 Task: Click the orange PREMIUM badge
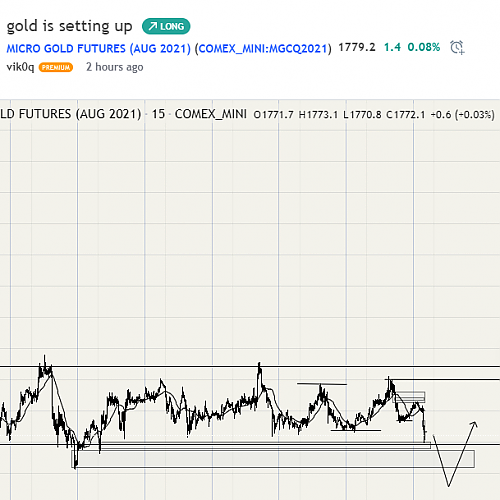56,67
